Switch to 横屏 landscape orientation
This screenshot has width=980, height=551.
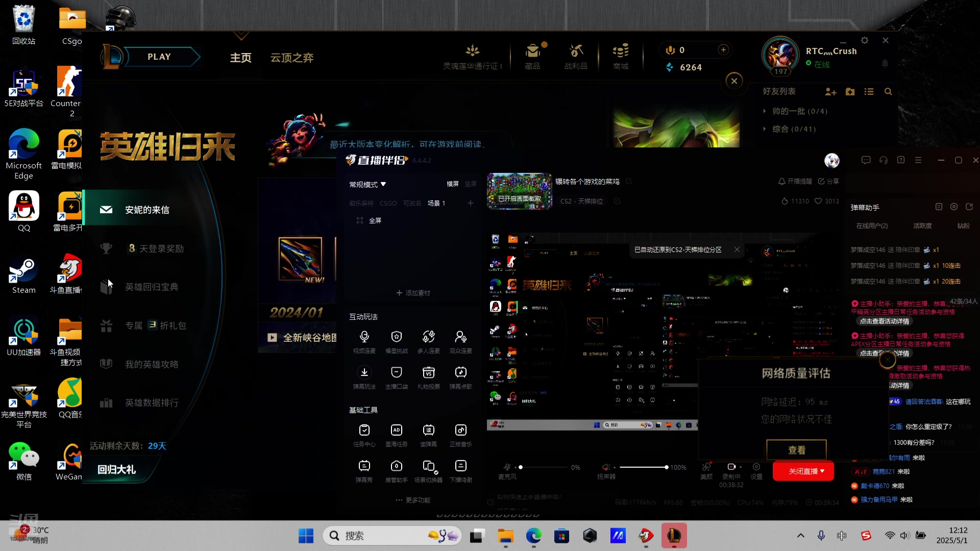(x=453, y=184)
